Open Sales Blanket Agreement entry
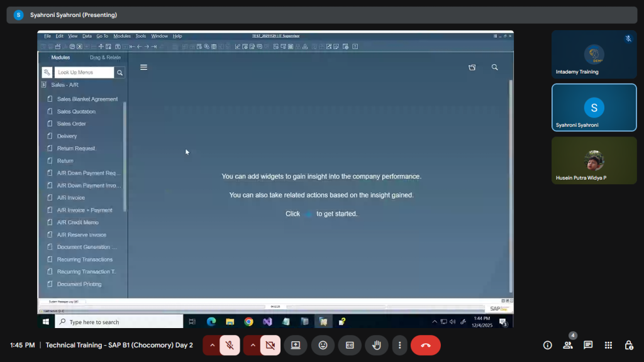The width and height of the screenshot is (644, 362). (87, 99)
